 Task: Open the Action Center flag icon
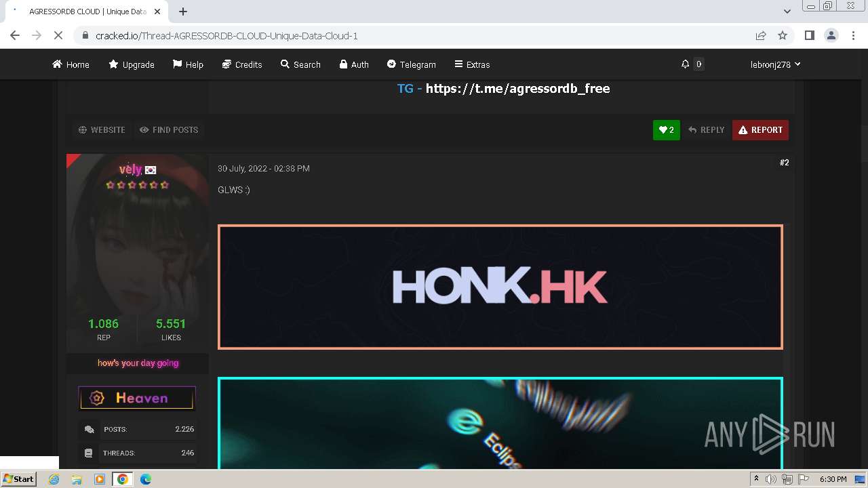click(x=803, y=479)
